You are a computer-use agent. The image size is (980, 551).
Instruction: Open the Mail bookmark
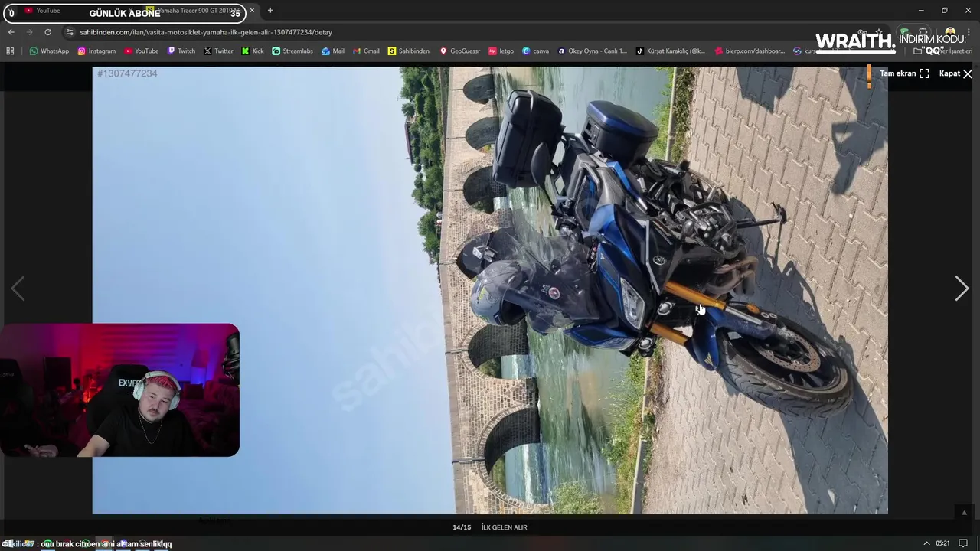pos(333,51)
